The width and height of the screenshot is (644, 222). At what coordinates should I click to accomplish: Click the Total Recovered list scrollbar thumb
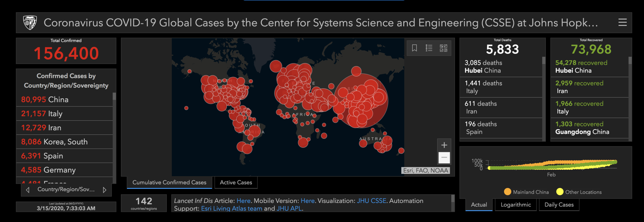tap(630, 61)
